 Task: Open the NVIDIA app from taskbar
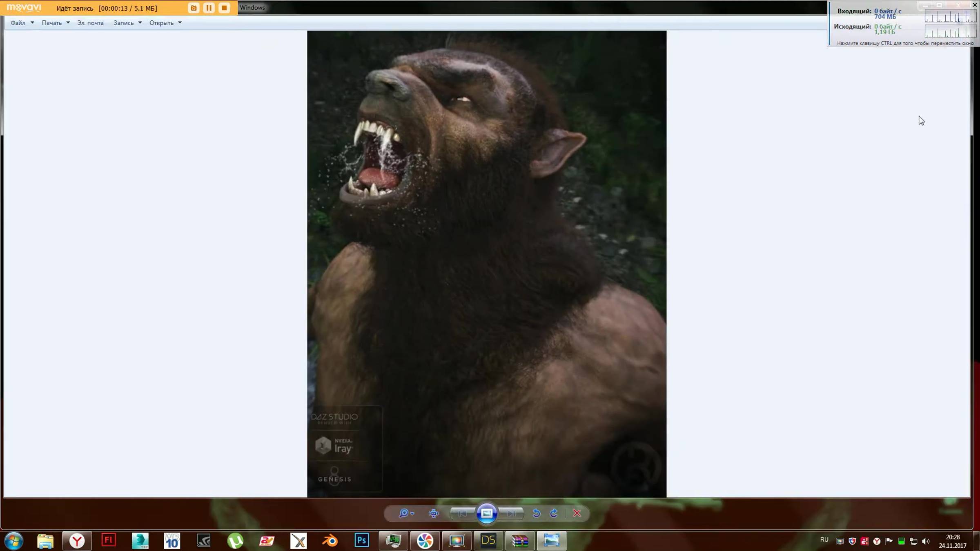pos(203,541)
